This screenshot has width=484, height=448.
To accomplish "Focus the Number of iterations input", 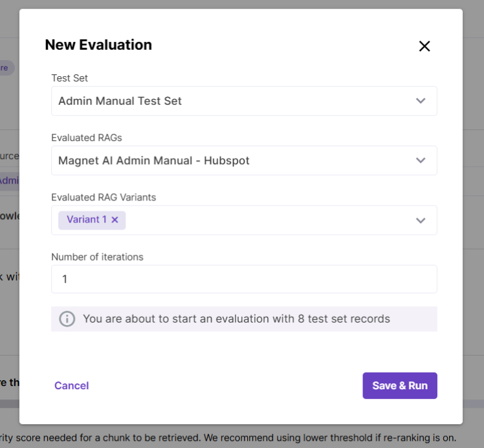I will (244, 279).
